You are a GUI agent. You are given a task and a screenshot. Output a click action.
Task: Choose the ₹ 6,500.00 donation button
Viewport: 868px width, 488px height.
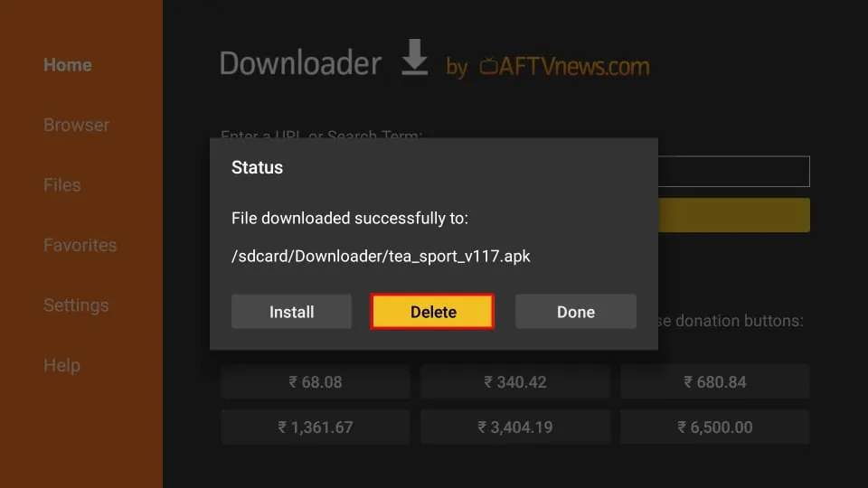715,427
